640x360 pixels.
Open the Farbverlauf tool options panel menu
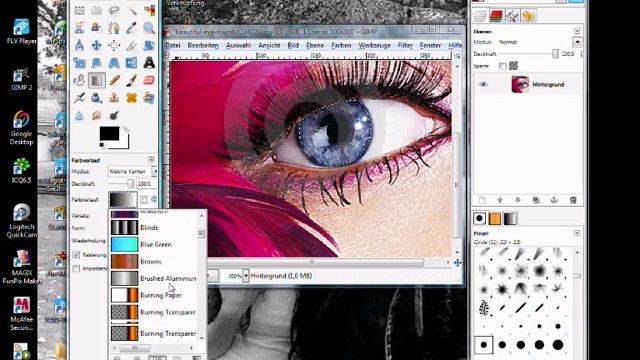pyautogui.click(x=151, y=160)
